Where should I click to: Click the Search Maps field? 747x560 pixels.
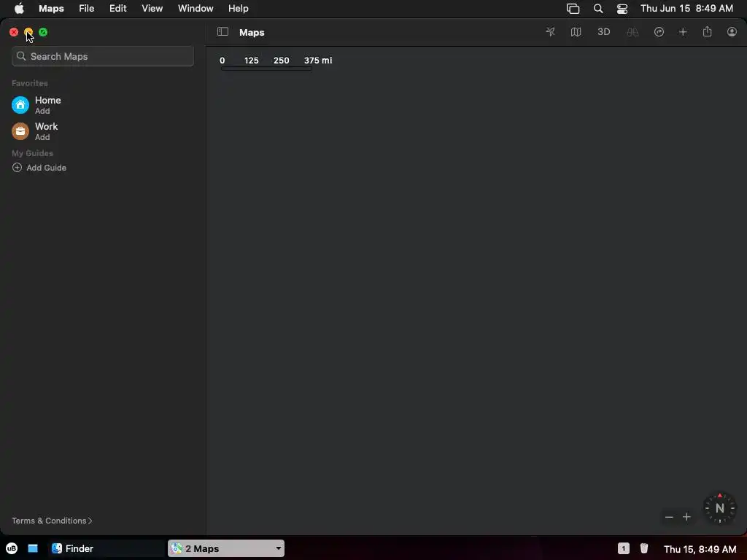click(102, 56)
